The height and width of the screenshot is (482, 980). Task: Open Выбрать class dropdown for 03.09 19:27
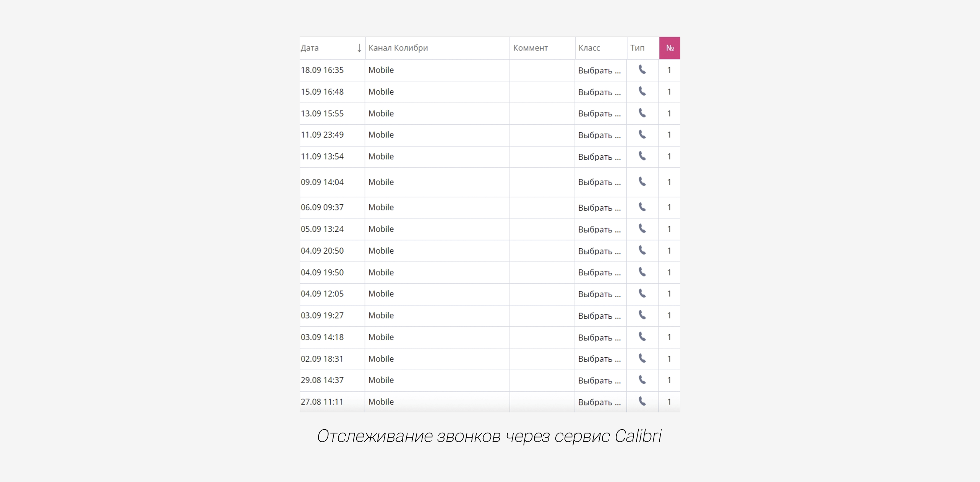click(599, 316)
